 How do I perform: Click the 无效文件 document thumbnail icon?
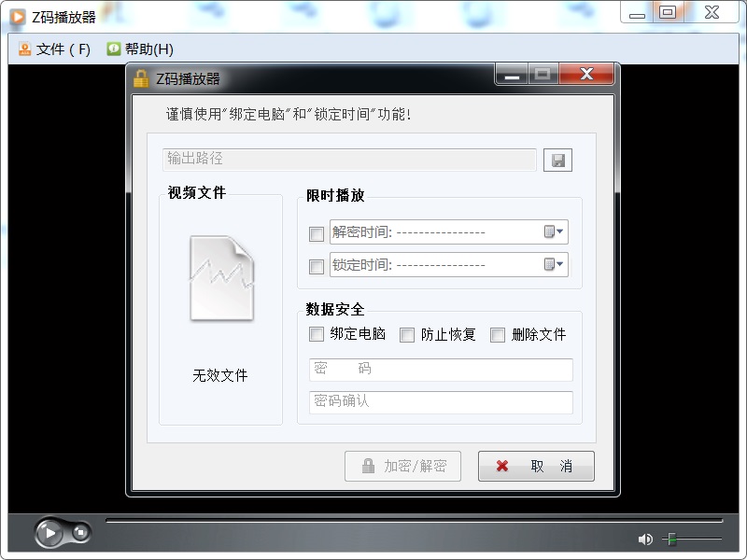(220, 276)
